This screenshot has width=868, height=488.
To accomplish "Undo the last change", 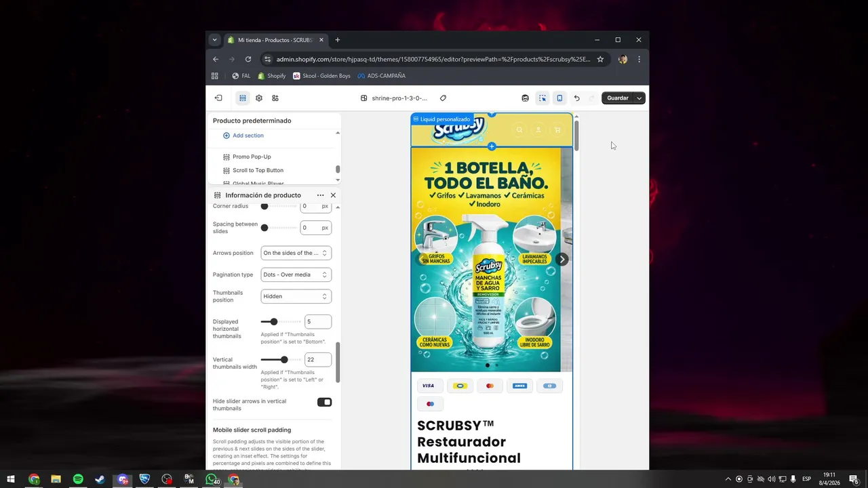I will click(576, 98).
